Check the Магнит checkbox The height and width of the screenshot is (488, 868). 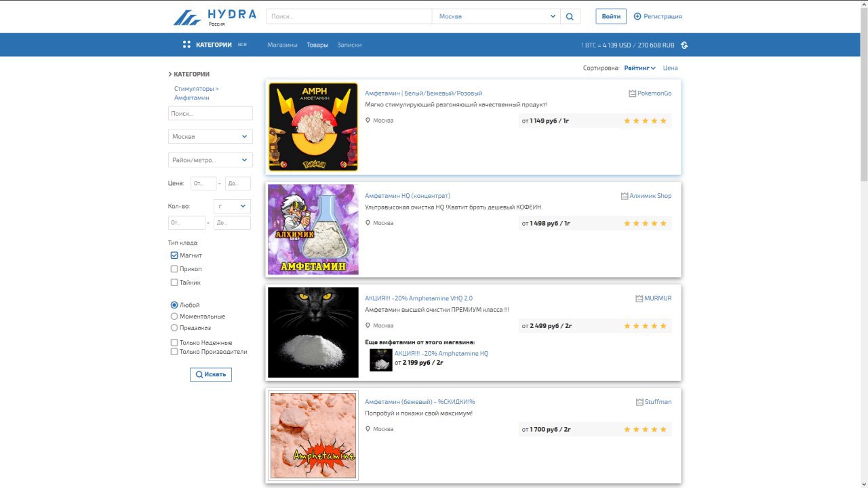pyautogui.click(x=174, y=256)
